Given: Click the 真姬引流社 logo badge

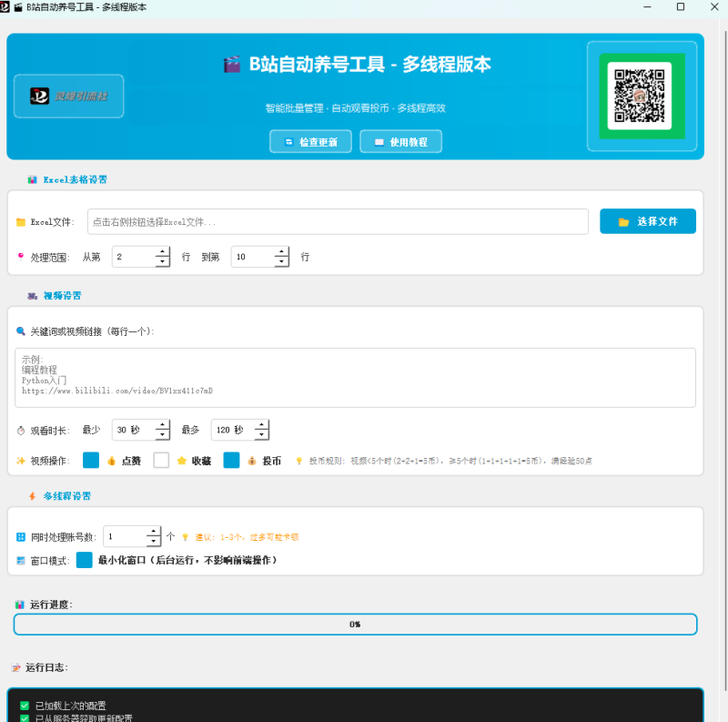Looking at the screenshot, I should coord(68,96).
